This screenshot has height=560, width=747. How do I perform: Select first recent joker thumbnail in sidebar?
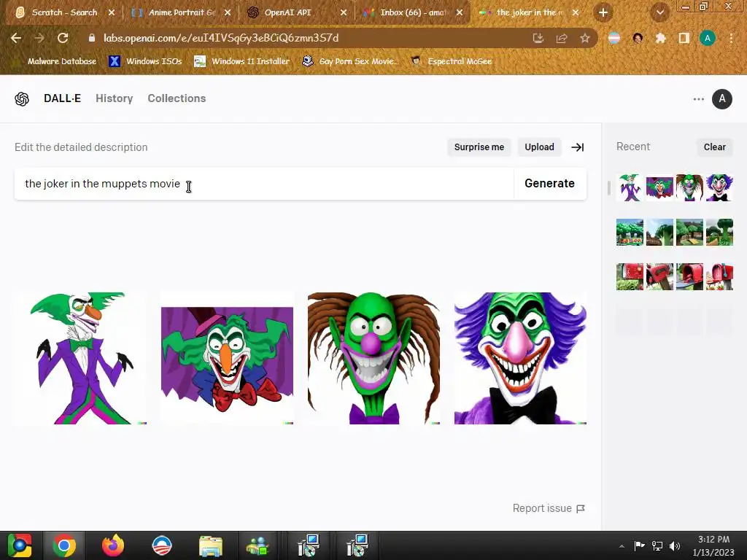[x=630, y=187]
